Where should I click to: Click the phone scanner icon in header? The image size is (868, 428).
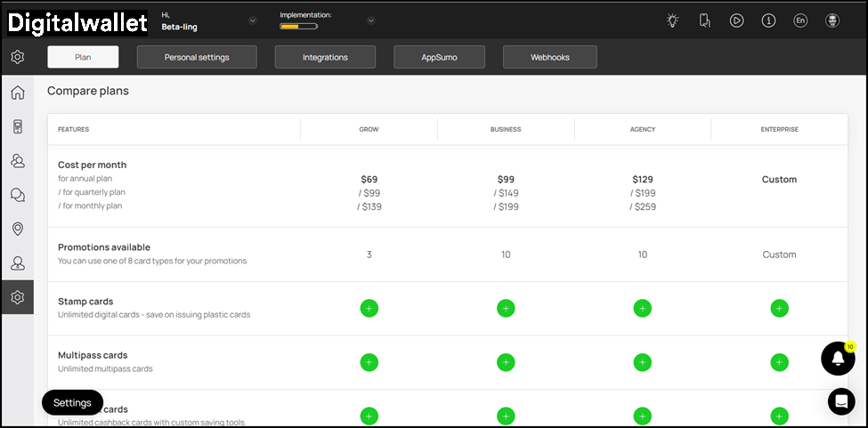[704, 20]
